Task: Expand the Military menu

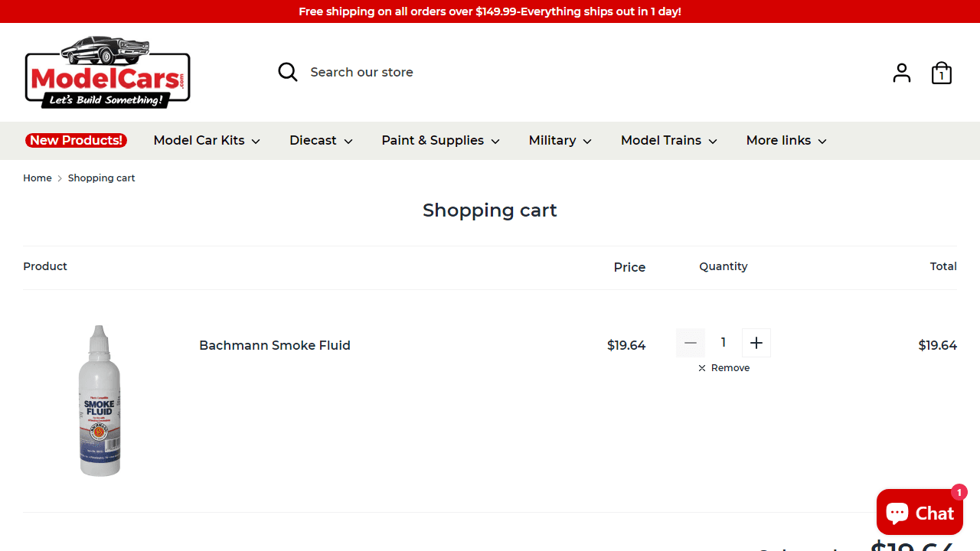Action: click(x=560, y=141)
